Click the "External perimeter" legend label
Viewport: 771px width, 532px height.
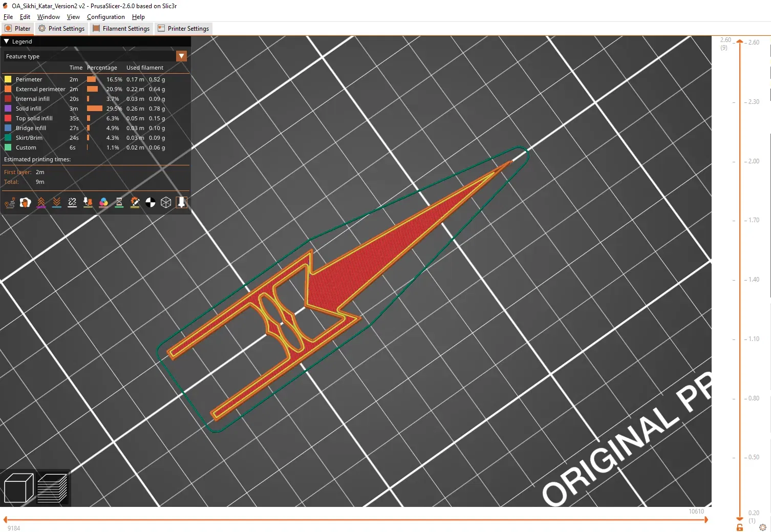[40, 89]
